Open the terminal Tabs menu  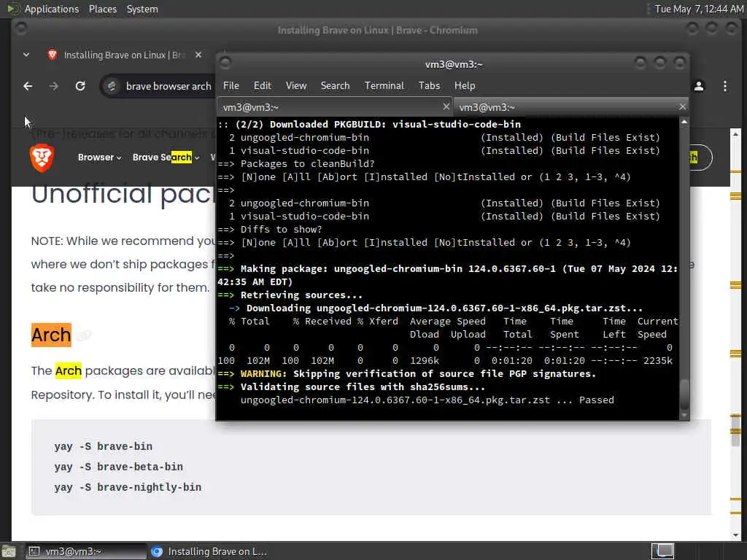tap(429, 86)
